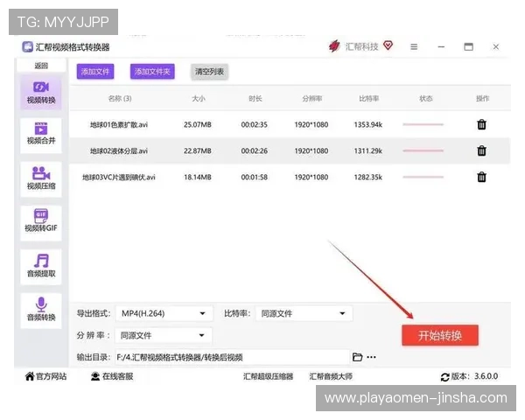Click the 官方网站 home icon

[30, 376]
